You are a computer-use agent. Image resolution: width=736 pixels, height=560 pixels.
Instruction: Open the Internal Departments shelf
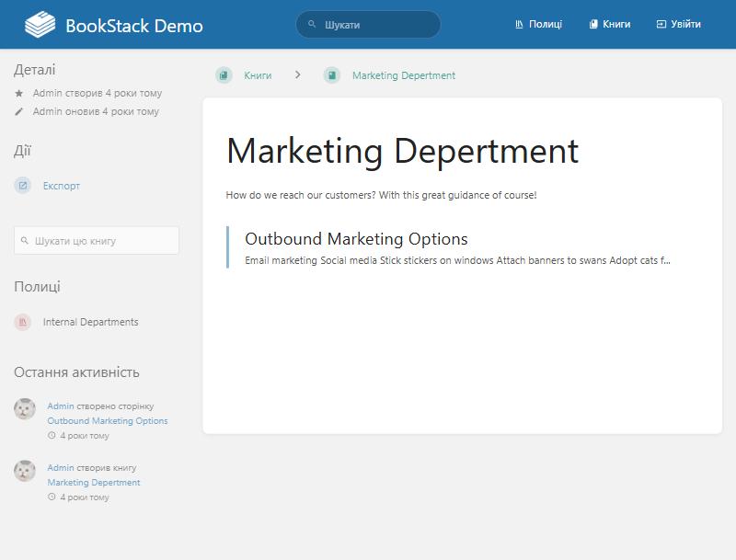pyautogui.click(x=90, y=322)
